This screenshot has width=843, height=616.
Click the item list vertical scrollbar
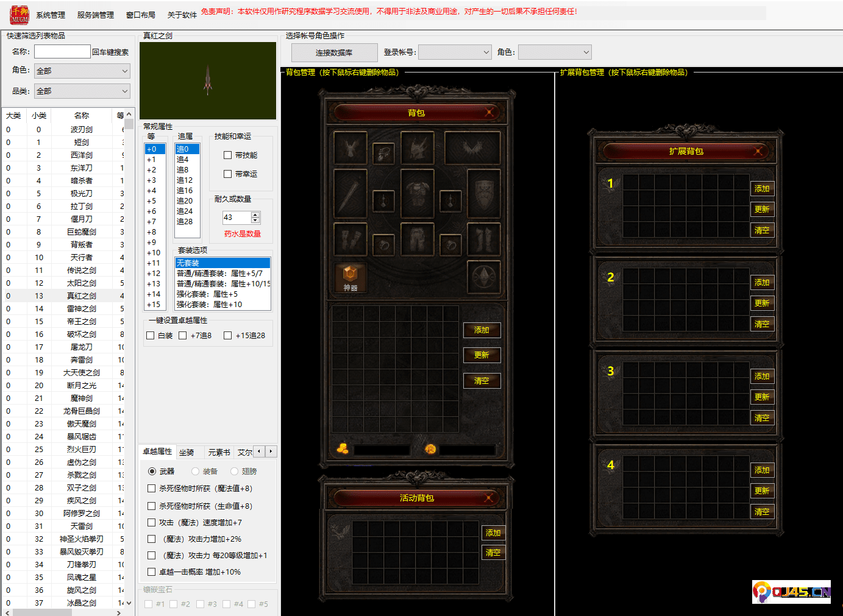tap(129, 359)
